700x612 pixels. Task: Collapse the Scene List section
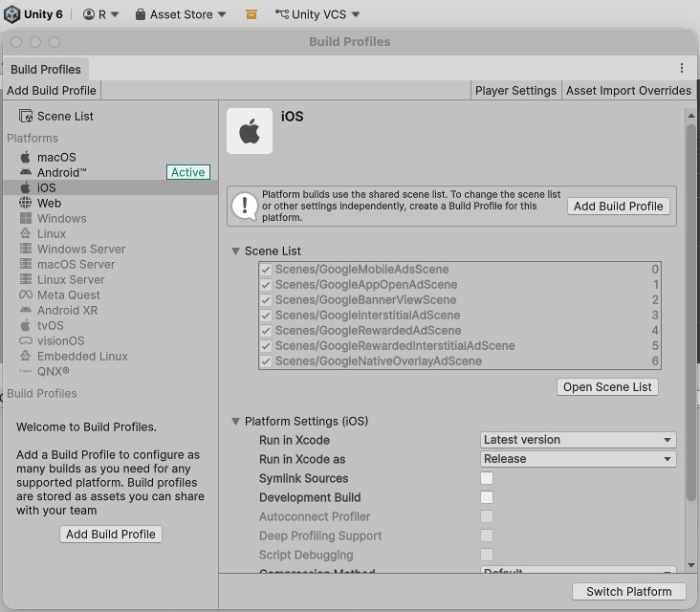point(235,251)
